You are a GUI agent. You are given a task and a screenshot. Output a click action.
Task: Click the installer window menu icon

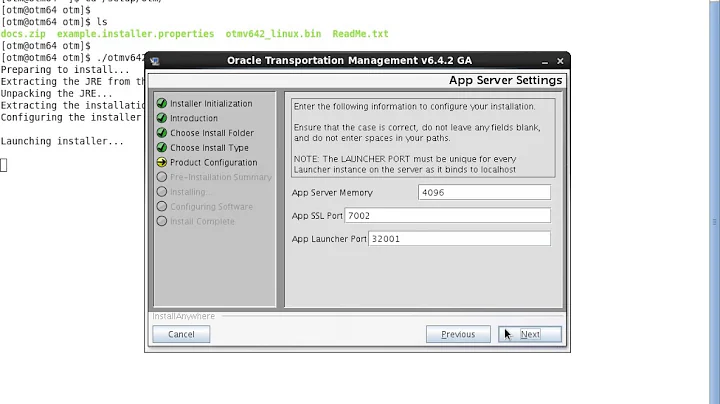(154, 61)
